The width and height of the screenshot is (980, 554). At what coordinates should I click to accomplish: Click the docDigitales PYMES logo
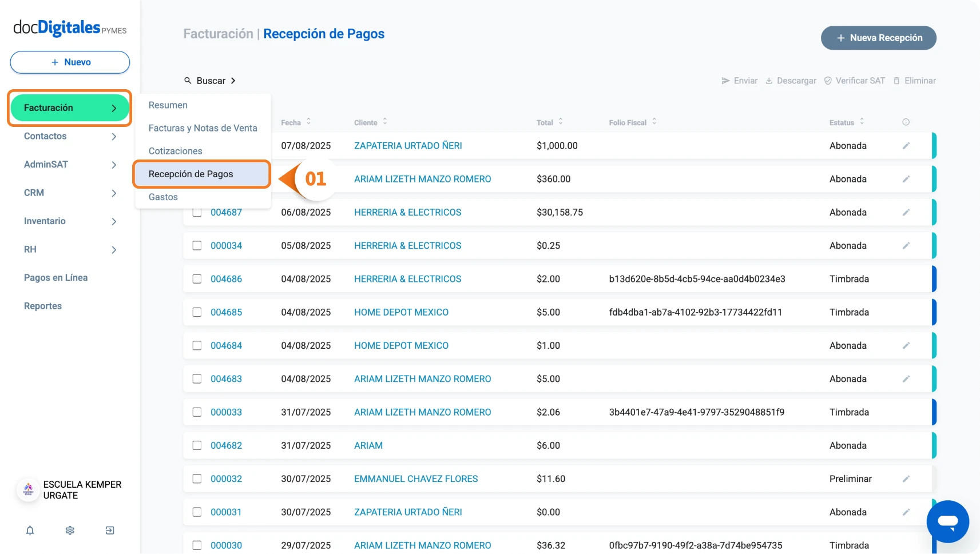(x=70, y=27)
